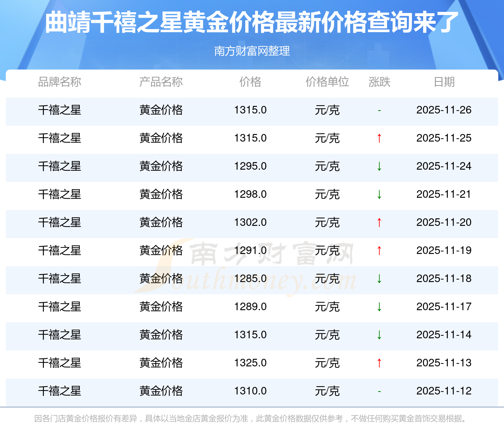
Task: Click the red up arrow for 2025-11-20
Action: click(379, 222)
